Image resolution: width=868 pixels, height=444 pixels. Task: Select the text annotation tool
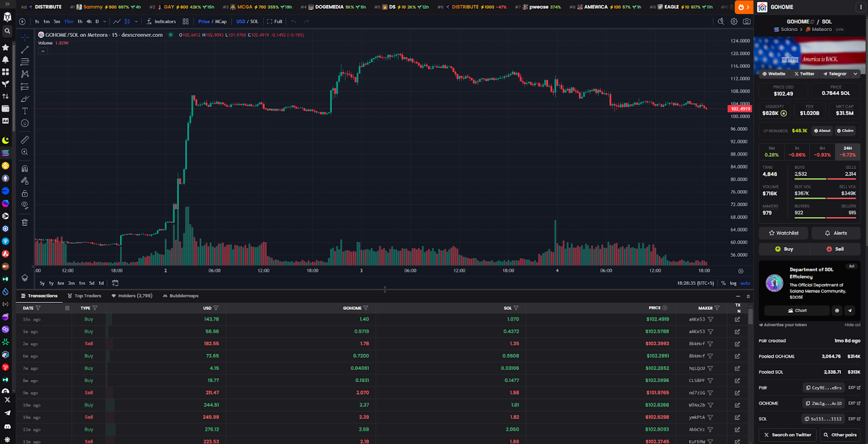[x=24, y=111]
